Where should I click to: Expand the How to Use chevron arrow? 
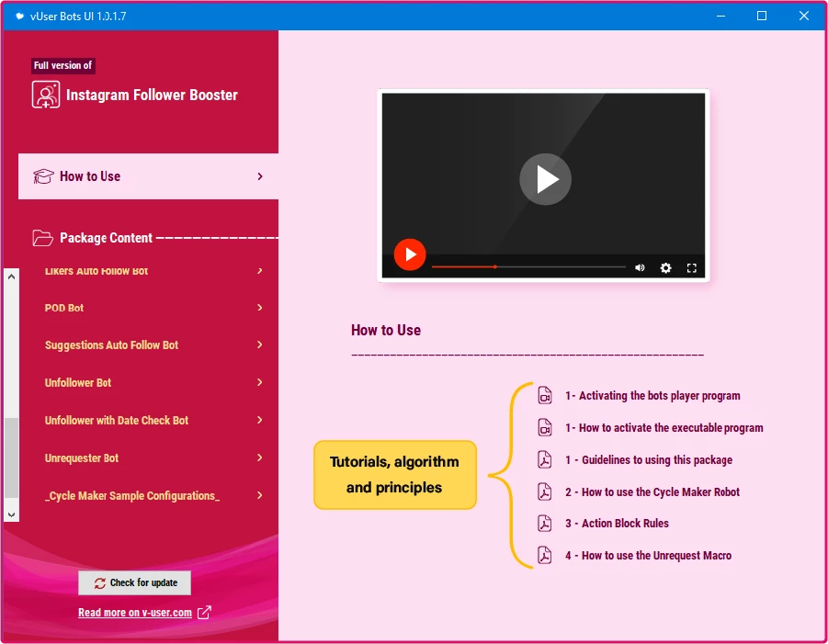(x=260, y=176)
